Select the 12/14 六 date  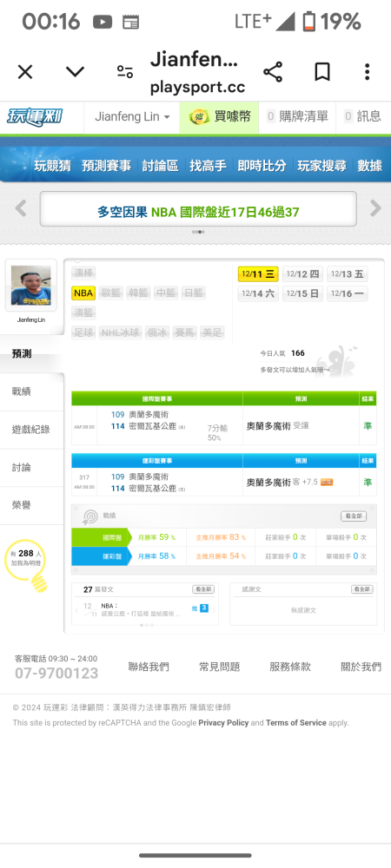coord(258,293)
